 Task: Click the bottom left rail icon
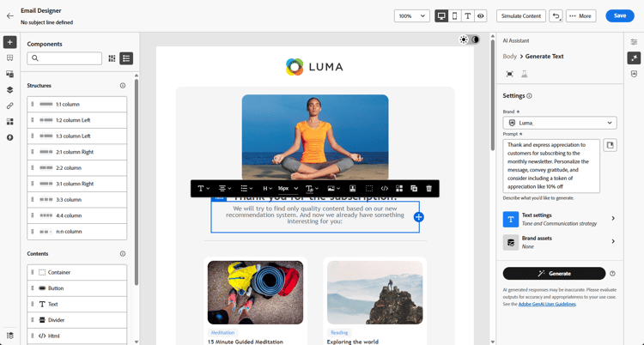tap(9, 336)
